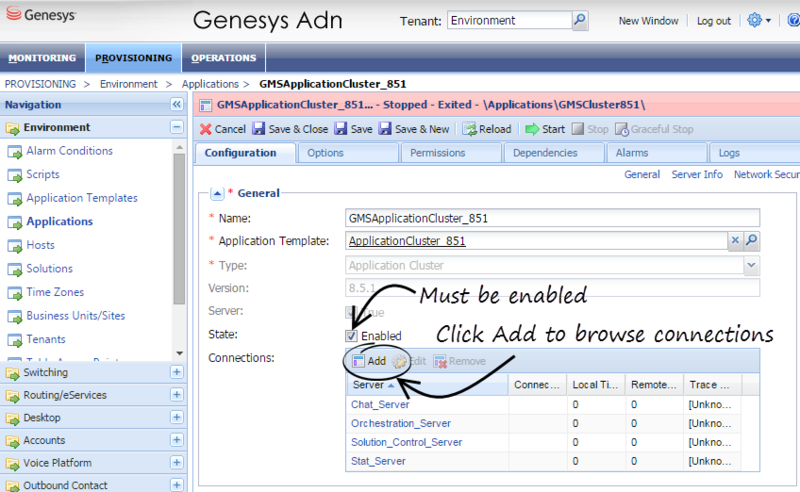The height and width of the screenshot is (492, 800).
Task: Select the Configuration tab
Action: (x=245, y=153)
